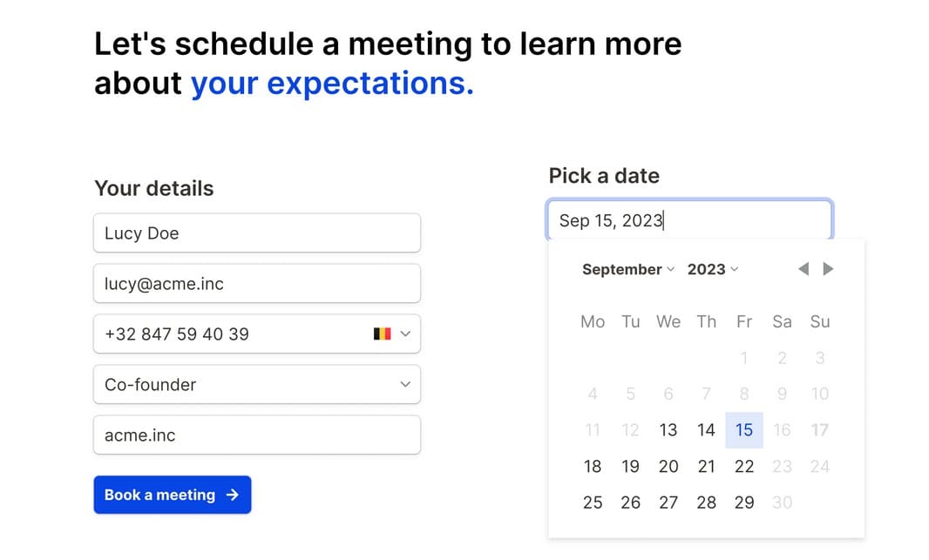Click the lucy@acme.inc email field
The image size is (929, 560).
(256, 284)
